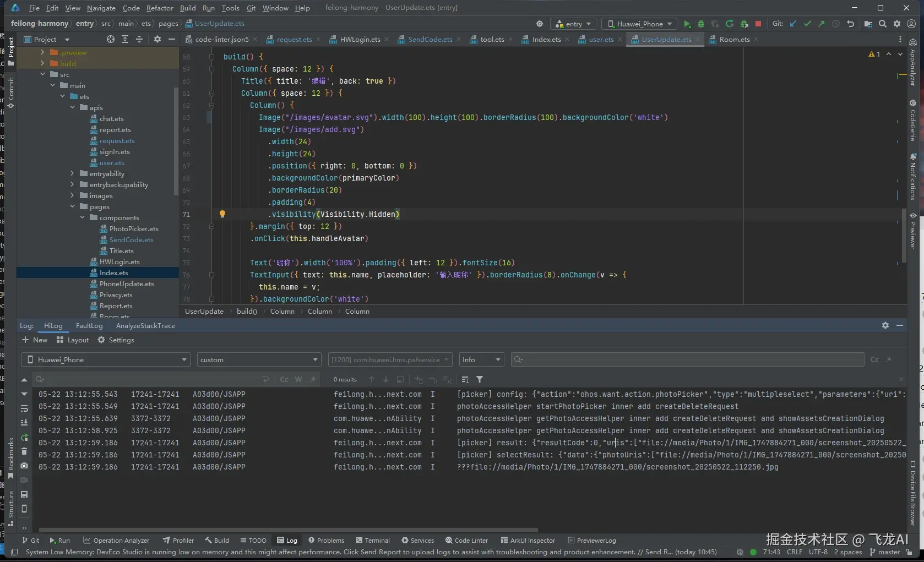Viewport: 924px width, 562px height.
Task: Commit changes using the Git checkmark
Action: pyautogui.click(x=807, y=24)
